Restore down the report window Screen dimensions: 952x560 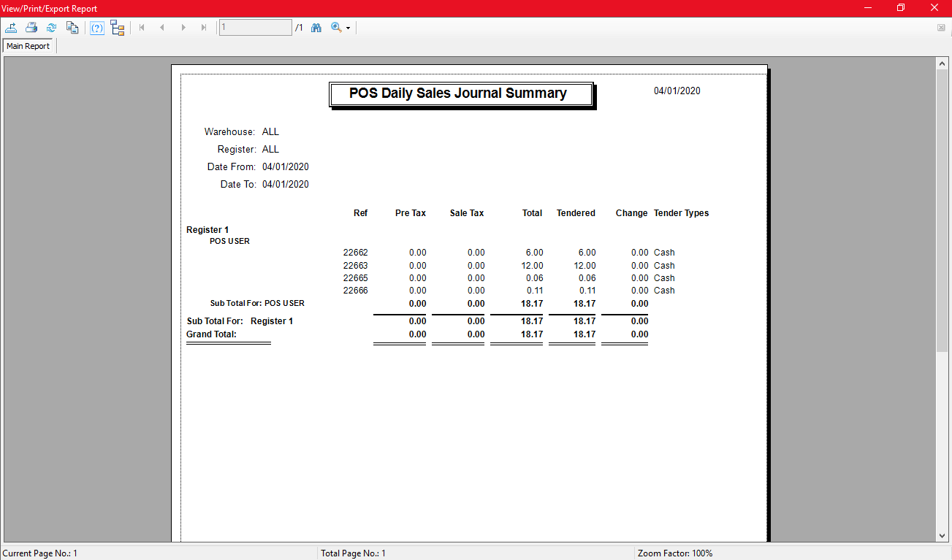901,8
